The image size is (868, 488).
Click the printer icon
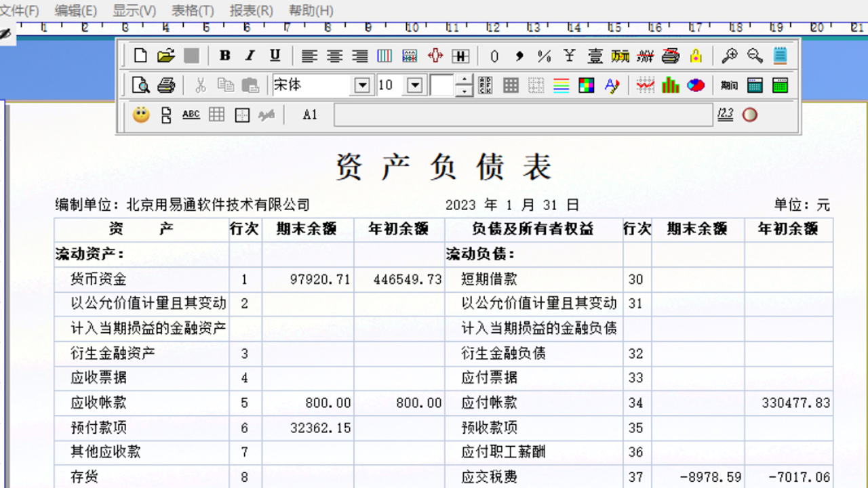pyautogui.click(x=166, y=86)
